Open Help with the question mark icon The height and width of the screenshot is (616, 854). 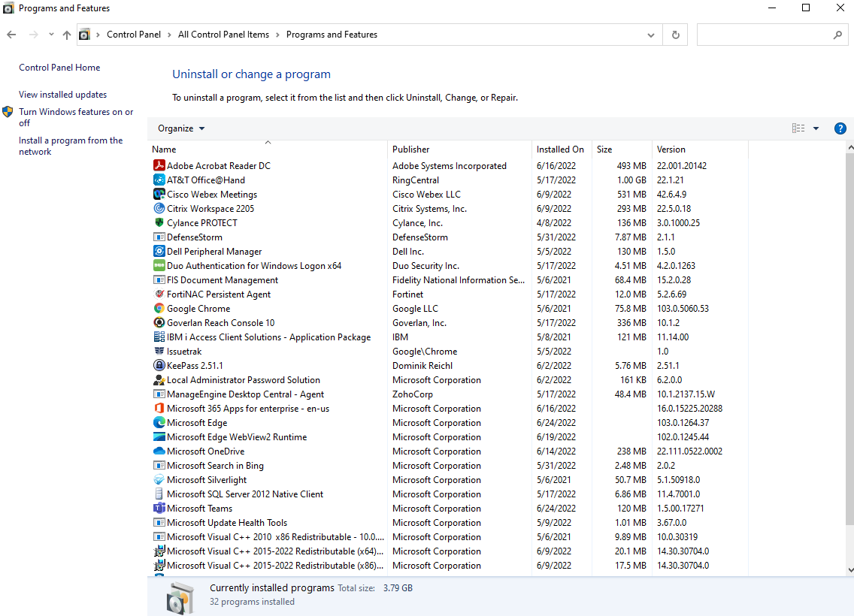840,128
